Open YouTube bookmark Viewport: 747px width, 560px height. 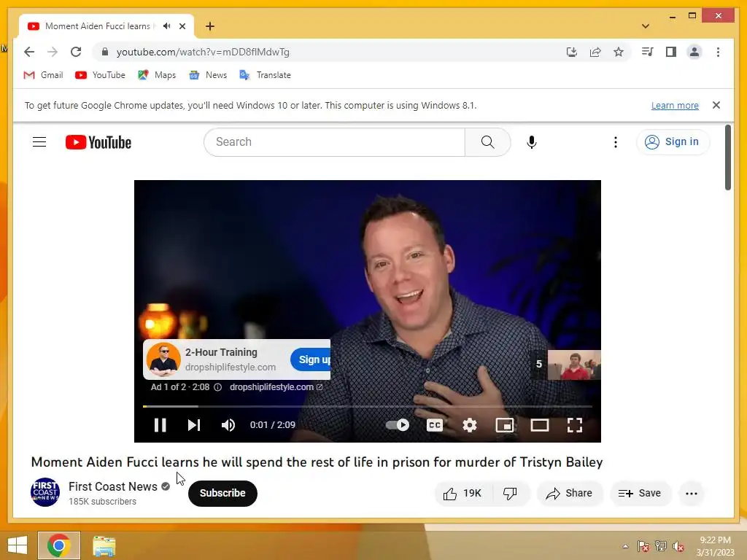tap(100, 75)
